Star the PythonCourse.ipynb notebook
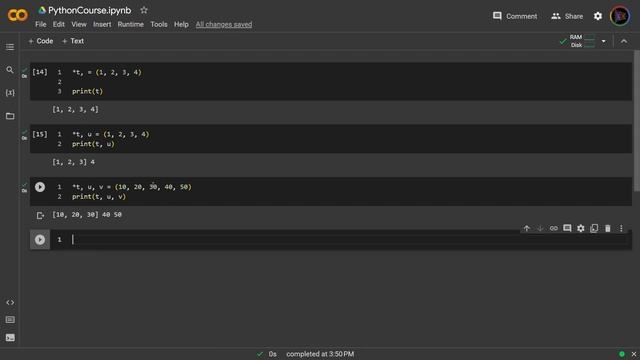 coord(144,10)
